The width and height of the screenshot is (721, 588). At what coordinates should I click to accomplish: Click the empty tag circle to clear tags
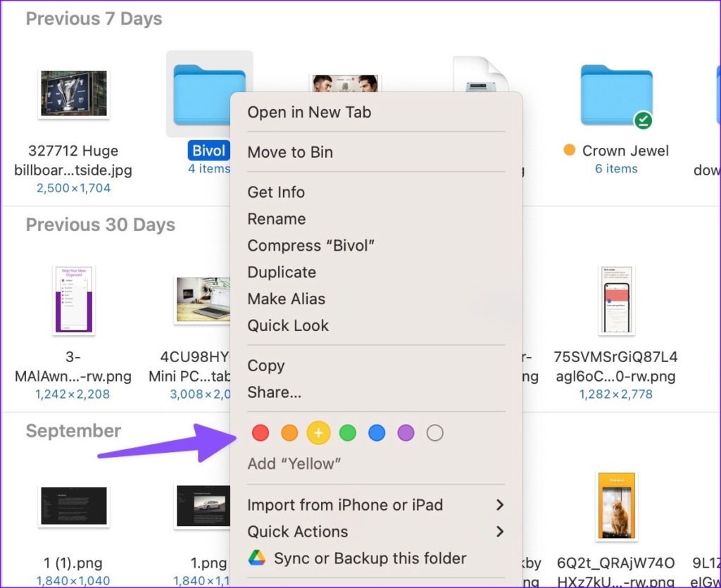click(x=434, y=432)
